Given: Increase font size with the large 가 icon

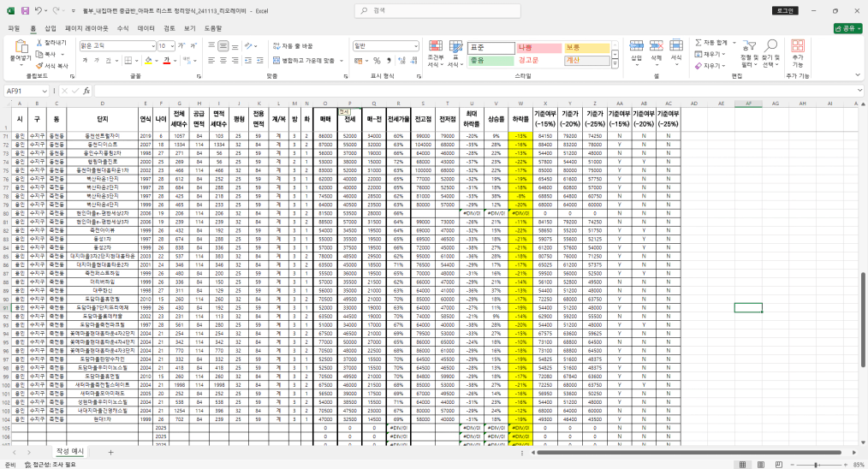Looking at the screenshot, I should tap(181, 46).
